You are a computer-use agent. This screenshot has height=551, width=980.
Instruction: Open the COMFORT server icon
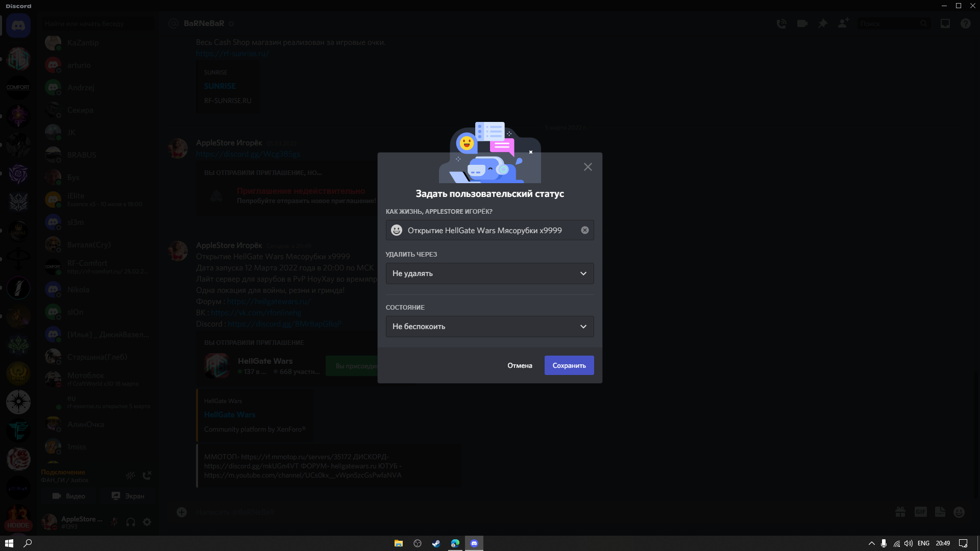tap(18, 88)
